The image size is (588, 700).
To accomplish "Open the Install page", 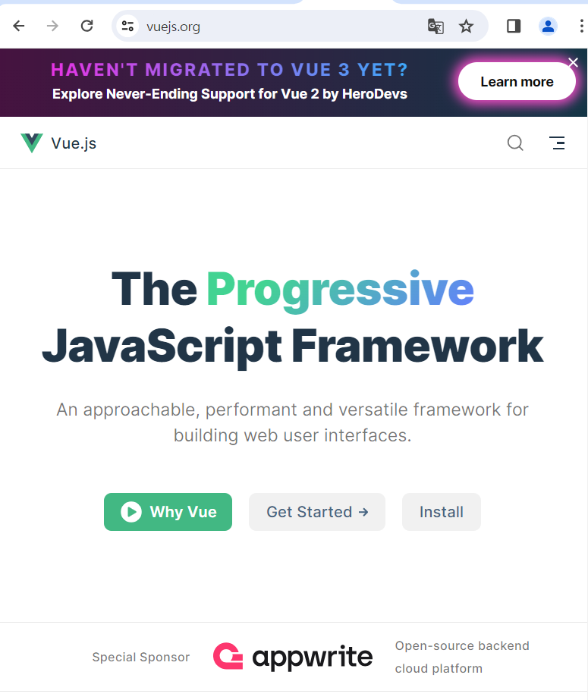I will tap(441, 512).
